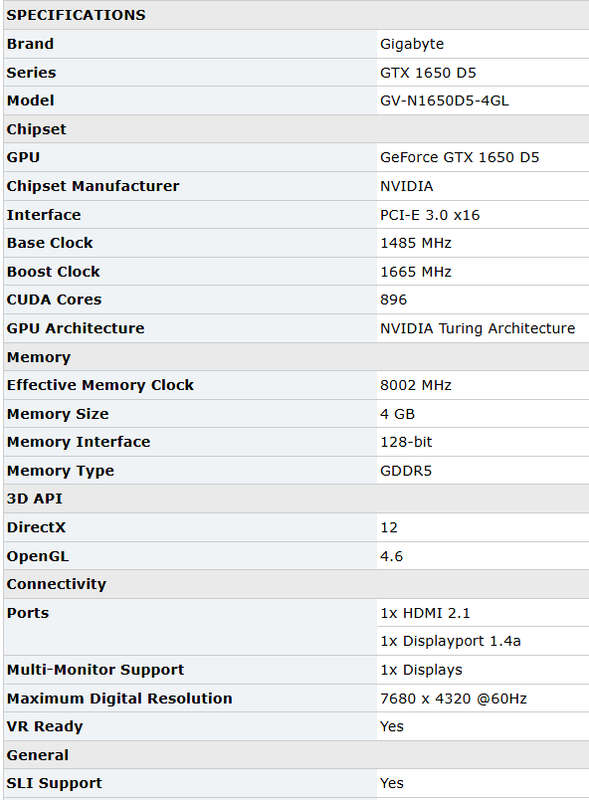Viewport: 589px width, 800px height.
Task: Select the 7680 x 4320 @60Hz value
Action: (x=454, y=698)
